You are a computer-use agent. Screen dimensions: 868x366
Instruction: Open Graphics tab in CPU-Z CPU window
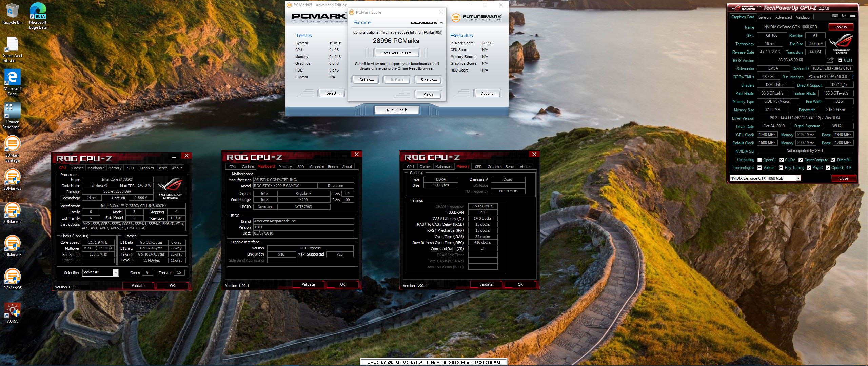coord(146,168)
